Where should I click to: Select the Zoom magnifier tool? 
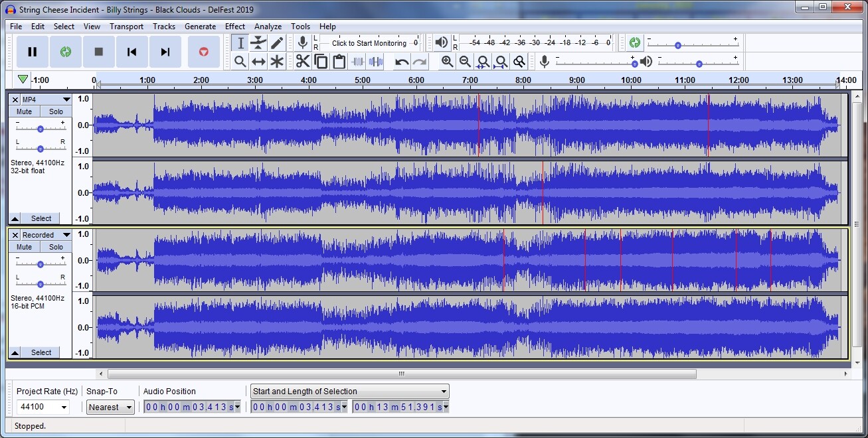click(x=240, y=62)
